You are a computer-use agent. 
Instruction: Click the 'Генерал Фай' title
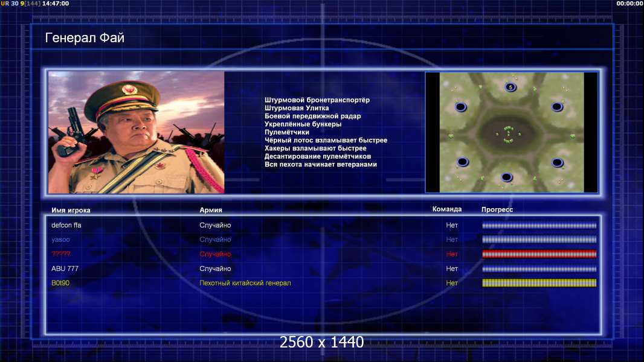85,38
